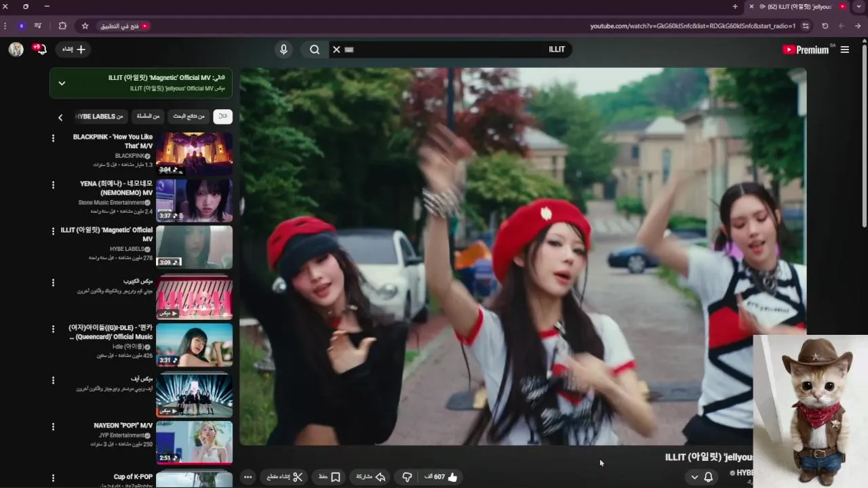Open options menu for BLACKPINK video row
Screen dimensions: 868x488
53,138
